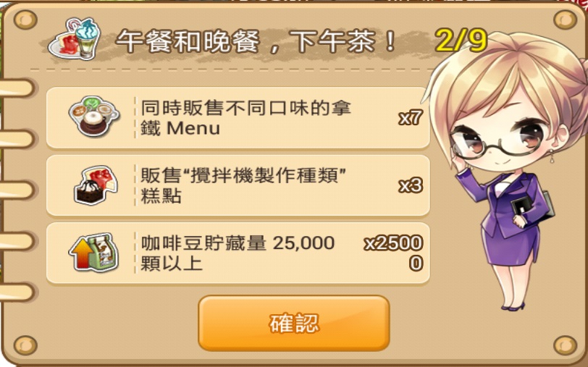Click the quest title 午餐和晚餐，下午茶！
The height and width of the screenshot is (367, 588).
tap(256, 41)
